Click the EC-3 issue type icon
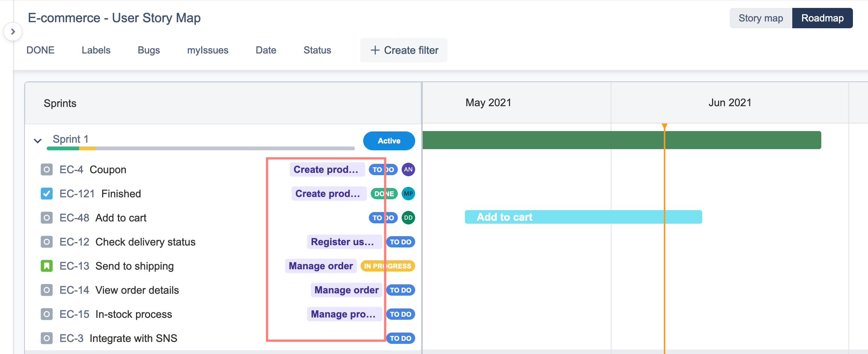 [x=46, y=338]
